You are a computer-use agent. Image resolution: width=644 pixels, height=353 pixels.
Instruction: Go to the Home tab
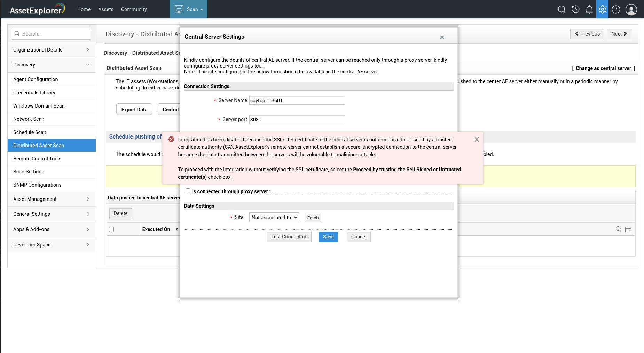84,9
